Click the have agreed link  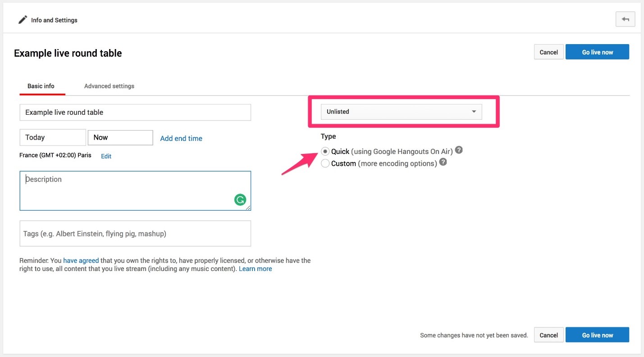point(81,260)
